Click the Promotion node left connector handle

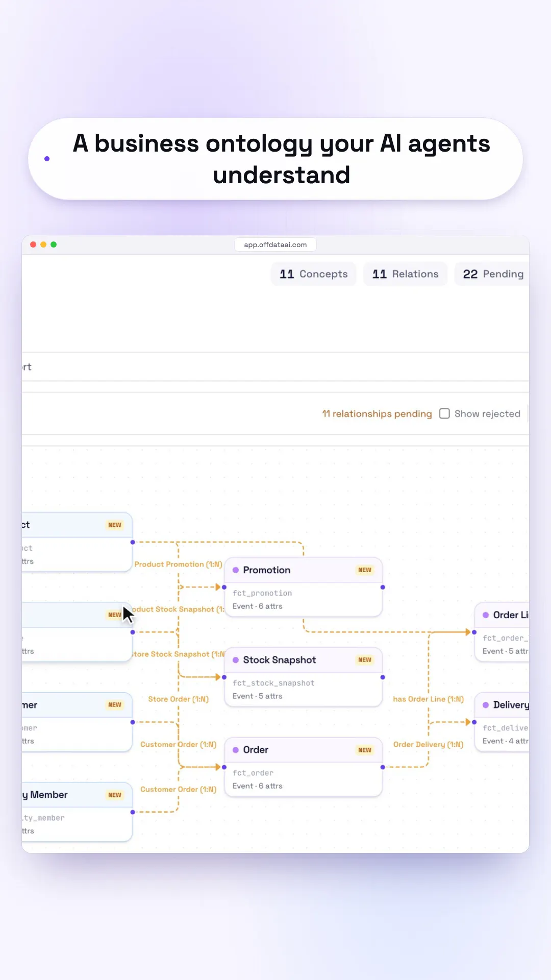point(224,587)
